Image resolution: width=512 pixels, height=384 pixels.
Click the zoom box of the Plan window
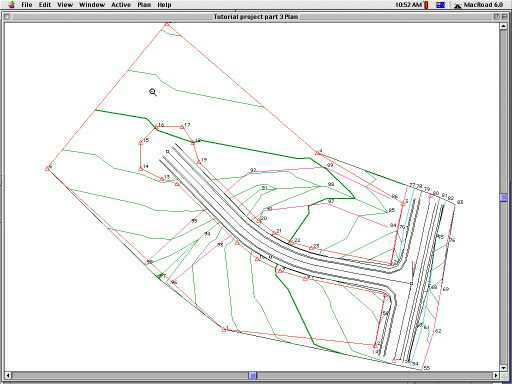tap(497, 16)
